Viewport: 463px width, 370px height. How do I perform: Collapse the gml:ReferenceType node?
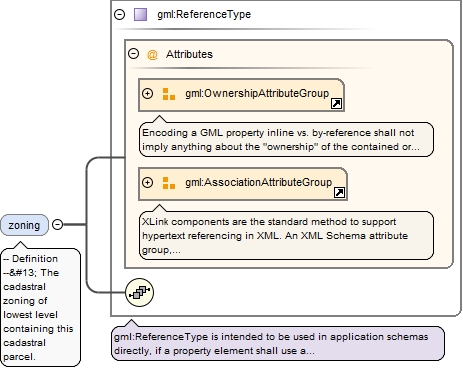pos(119,14)
